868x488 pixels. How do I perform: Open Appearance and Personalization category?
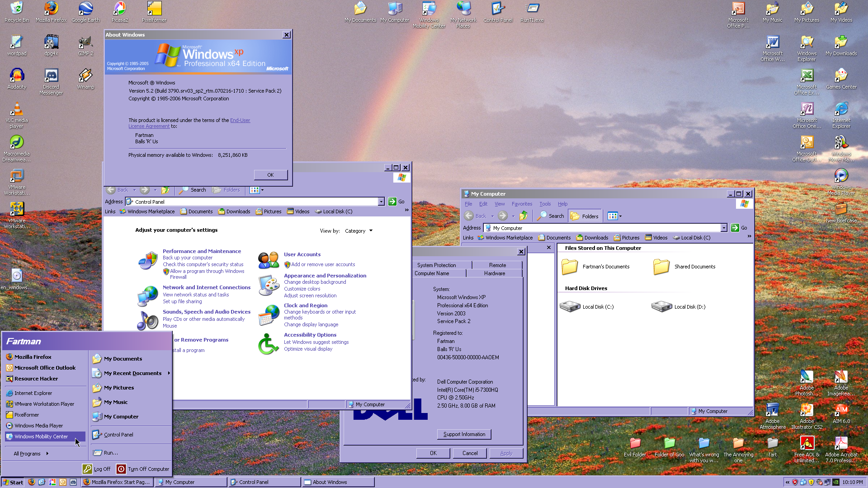[325, 276]
